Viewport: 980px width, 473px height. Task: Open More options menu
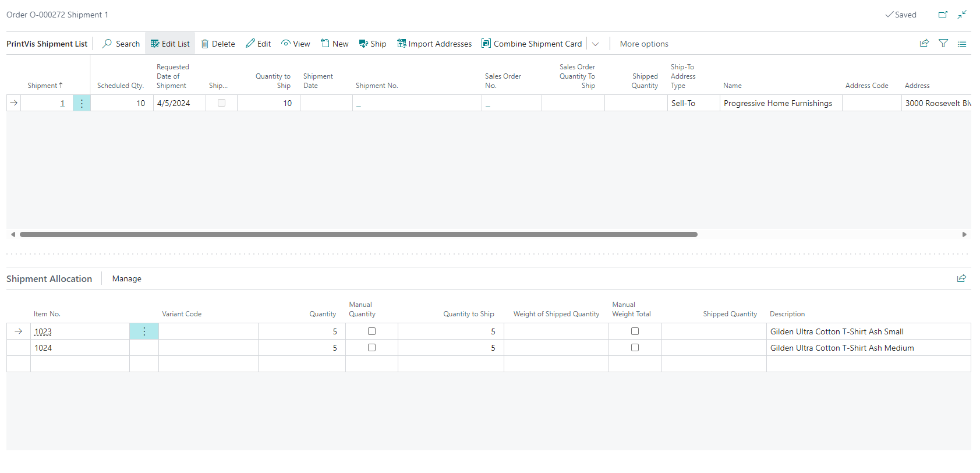coord(643,44)
